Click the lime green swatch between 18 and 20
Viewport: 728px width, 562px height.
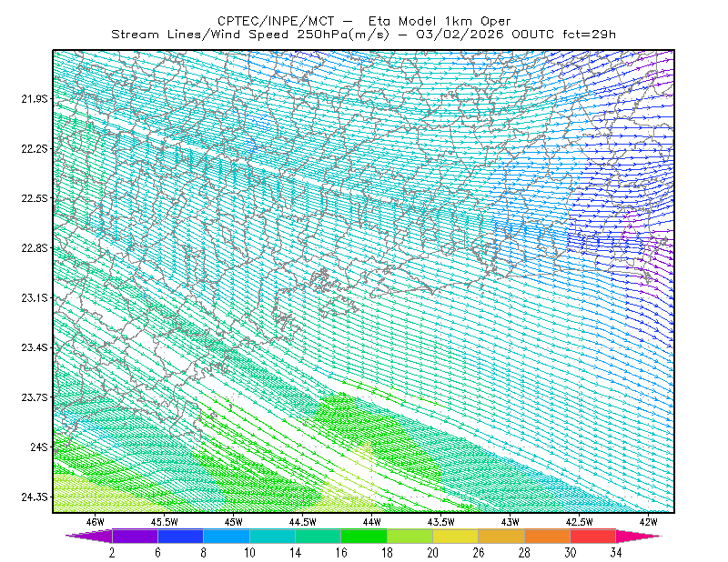click(409, 536)
